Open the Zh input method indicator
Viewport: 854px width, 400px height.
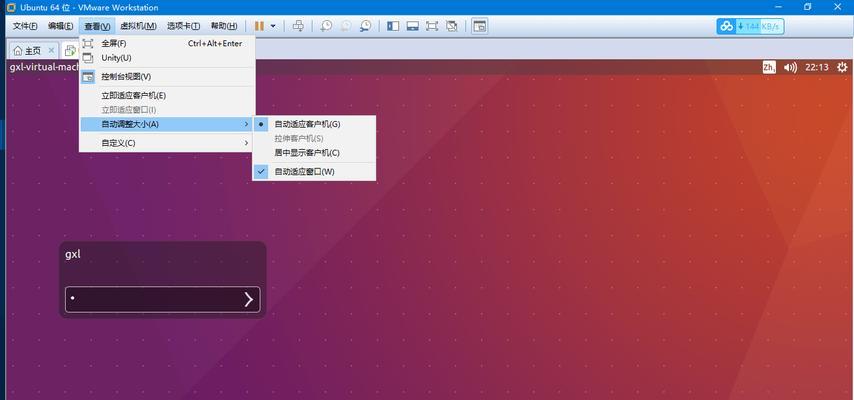pos(769,67)
